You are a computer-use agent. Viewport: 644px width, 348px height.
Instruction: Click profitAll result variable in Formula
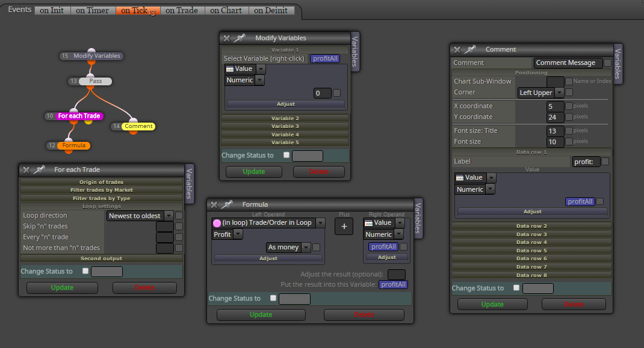pyautogui.click(x=393, y=284)
